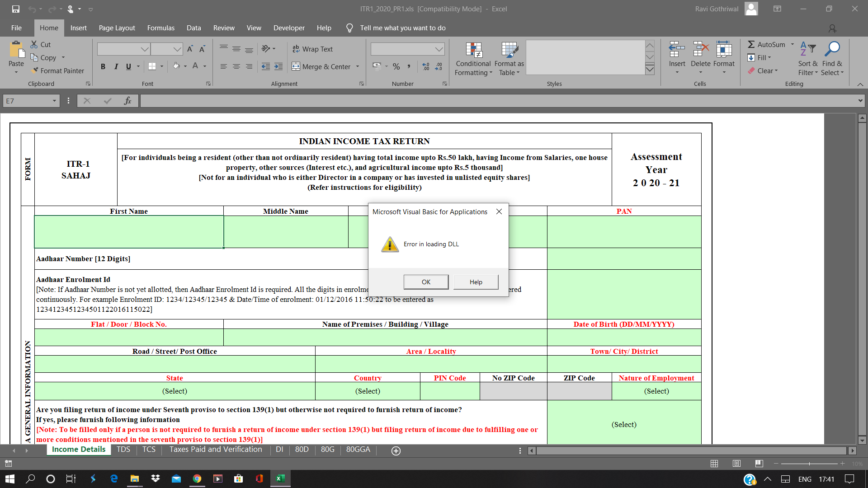
Task: Click the Merge & Center icon
Action: tap(296, 66)
